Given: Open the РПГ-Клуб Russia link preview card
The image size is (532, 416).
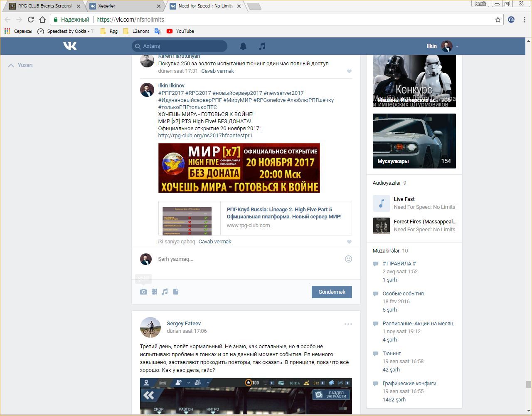Looking at the screenshot, I should [x=255, y=218].
